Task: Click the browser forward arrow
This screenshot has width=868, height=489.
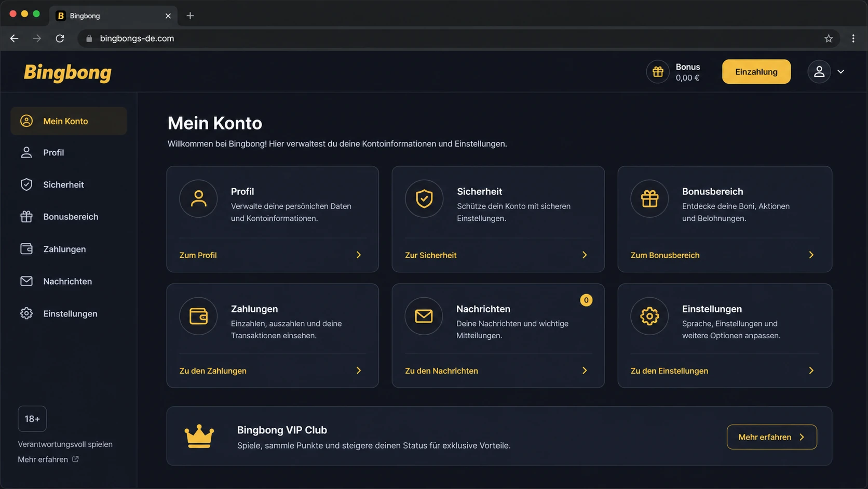Action: 37,38
